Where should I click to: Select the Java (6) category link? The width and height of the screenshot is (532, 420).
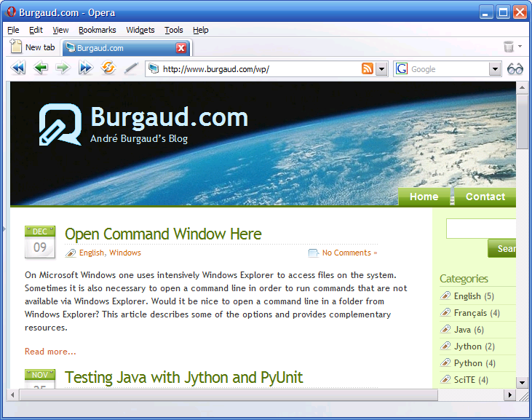point(469,329)
